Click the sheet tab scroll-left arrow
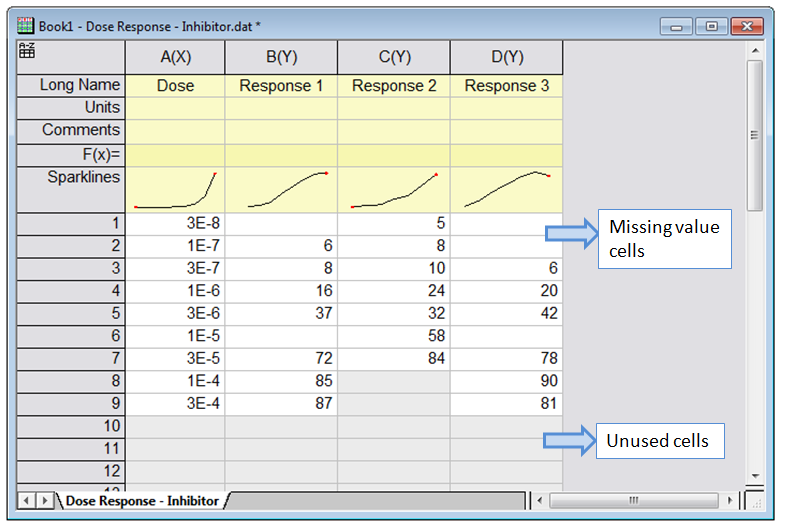Image resolution: width=786 pixels, height=530 pixels. click(27, 499)
